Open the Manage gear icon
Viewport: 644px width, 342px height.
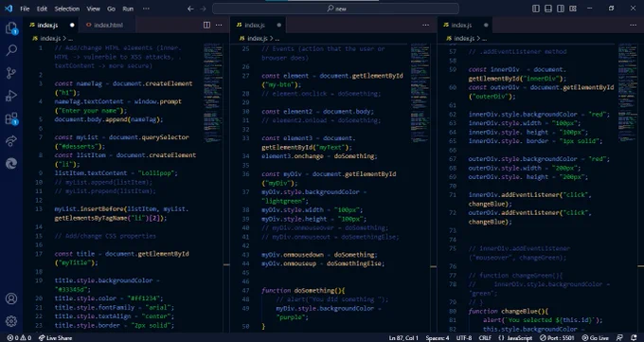pyautogui.click(x=11, y=321)
